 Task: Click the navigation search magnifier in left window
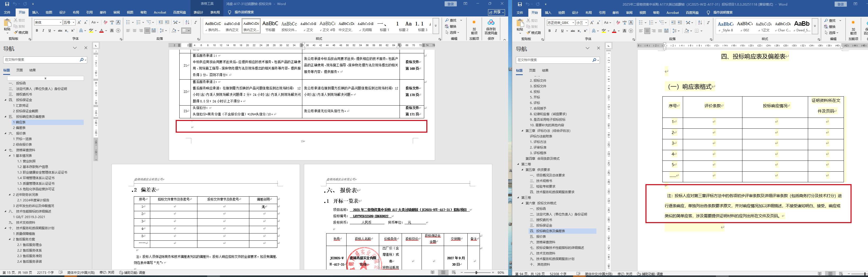pyautogui.click(x=82, y=60)
